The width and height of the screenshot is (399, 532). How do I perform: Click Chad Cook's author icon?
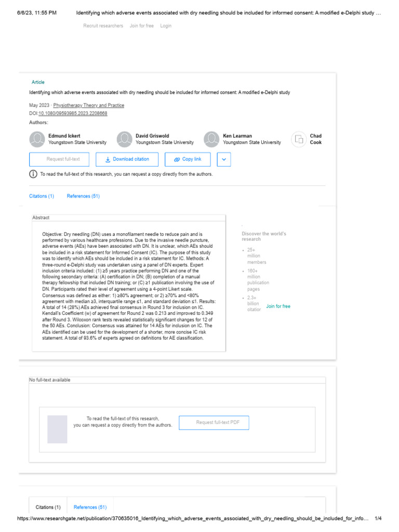(299, 139)
